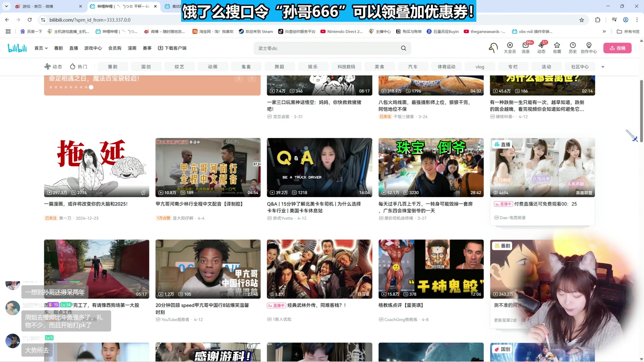Image resolution: width=644 pixels, height=362 pixels.
Task: Expand the 首页 dropdown in header
Action: click(41, 48)
